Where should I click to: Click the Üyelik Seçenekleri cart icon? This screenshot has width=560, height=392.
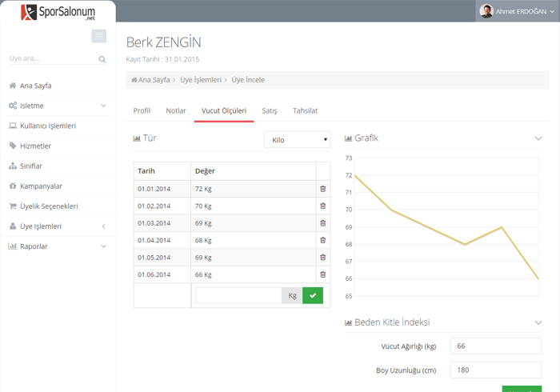point(13,206)
